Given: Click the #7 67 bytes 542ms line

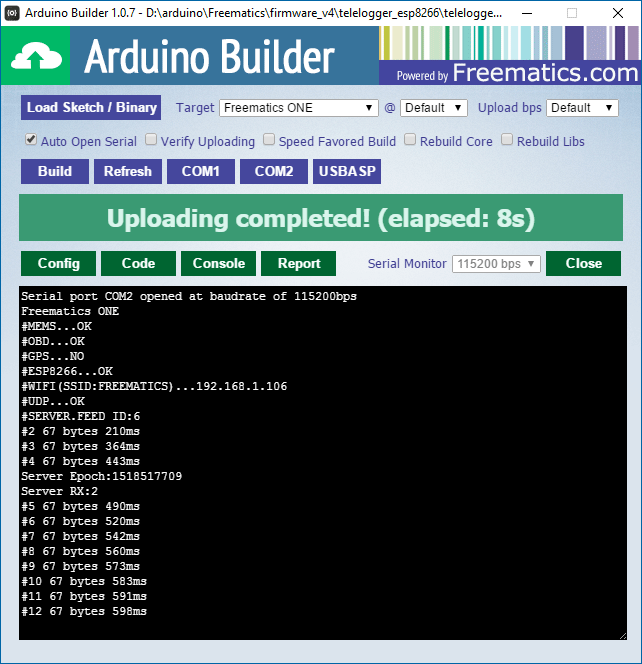Looking at the screenshot, I should tap(80, 537).
